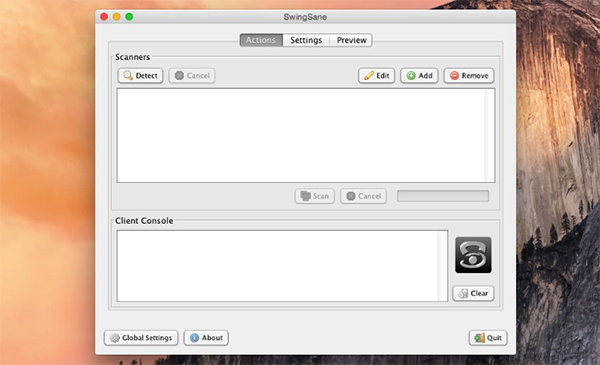This screenshot has height=365, width=600.
Task: Click the Client Console vertical scrollbar
Action: tap(443, 266)
